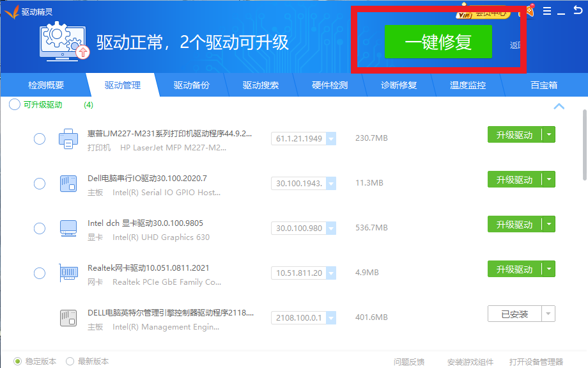Image resolution: width=588 pixels, height=368 pixels.
Task: Switch to the 诊断修复 tab
Action: pos(399,85)
